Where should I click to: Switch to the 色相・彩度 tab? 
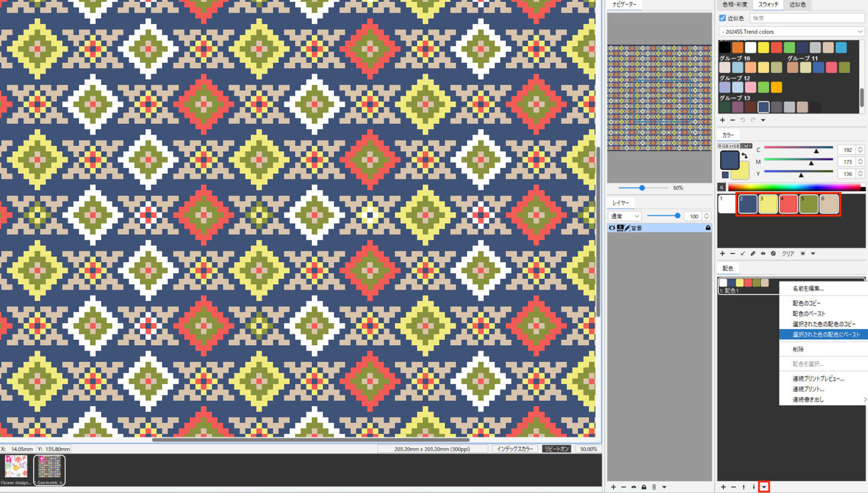pos(735,5)
